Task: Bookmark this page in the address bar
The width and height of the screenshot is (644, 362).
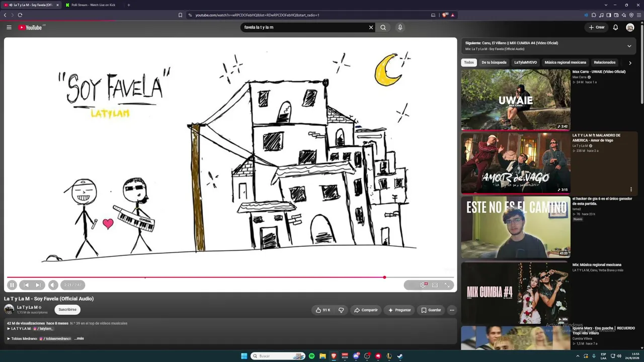Action: pyautogui.click(x=180, y=15)
